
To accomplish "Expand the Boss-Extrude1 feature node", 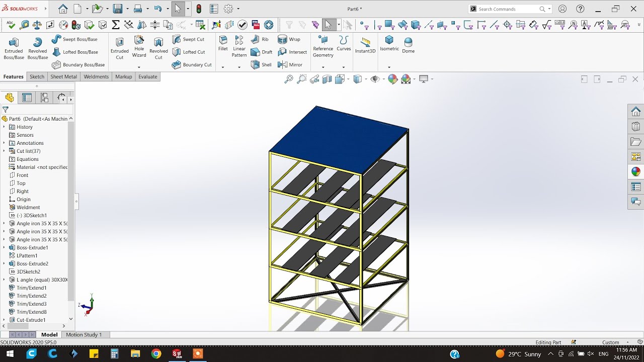I will 4,247.
